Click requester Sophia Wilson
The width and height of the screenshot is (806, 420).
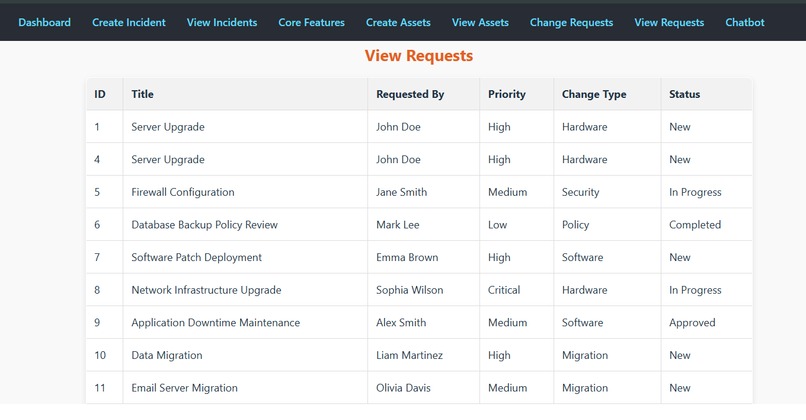410,290
